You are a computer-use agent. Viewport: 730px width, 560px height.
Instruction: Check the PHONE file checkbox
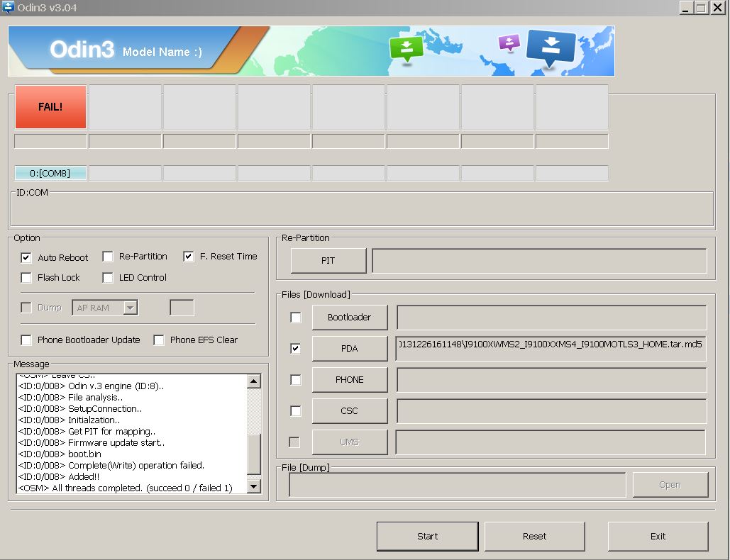click(x=295, y=379)
